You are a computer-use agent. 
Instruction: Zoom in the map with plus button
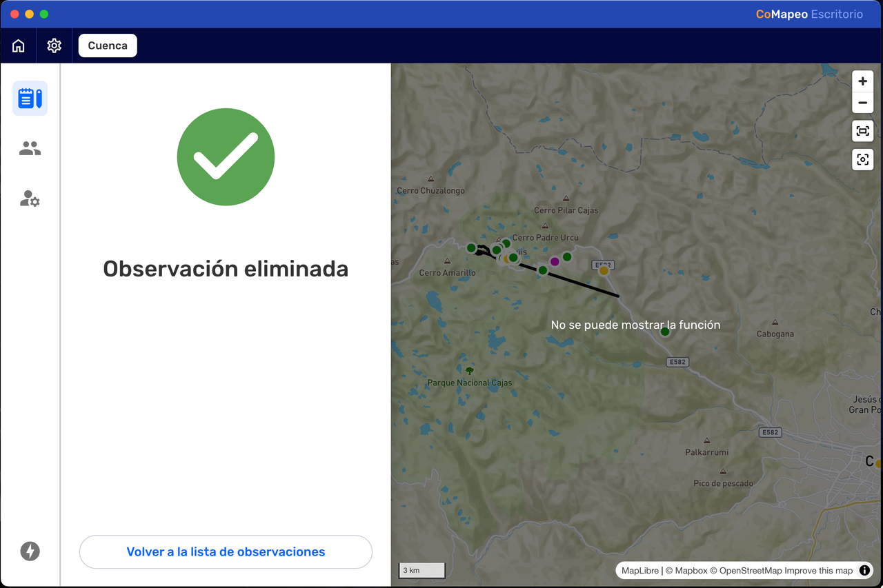coord(862,81)
